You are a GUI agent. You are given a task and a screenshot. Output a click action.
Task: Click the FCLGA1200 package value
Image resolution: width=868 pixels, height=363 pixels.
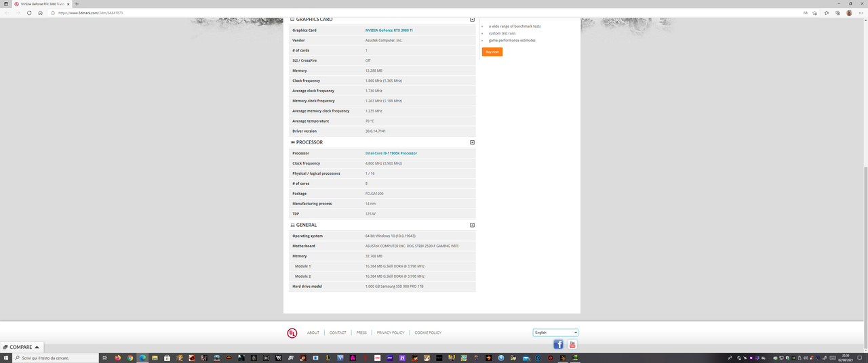[374, 194]
